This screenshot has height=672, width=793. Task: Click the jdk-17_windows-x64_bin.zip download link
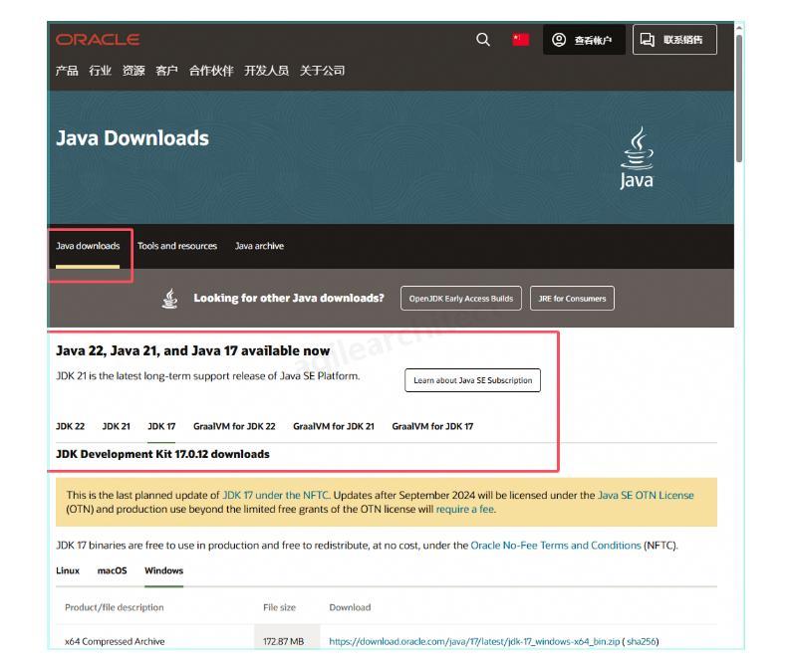tap(474, 642)
